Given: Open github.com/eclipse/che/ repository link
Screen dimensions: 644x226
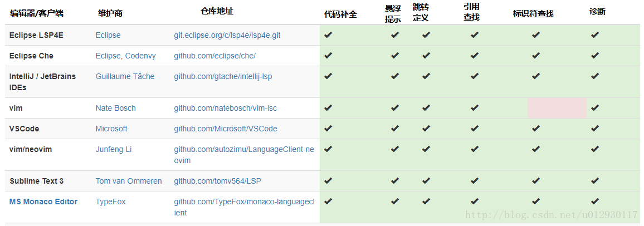Looking at the screenshot, I should (x=215, y=56).
